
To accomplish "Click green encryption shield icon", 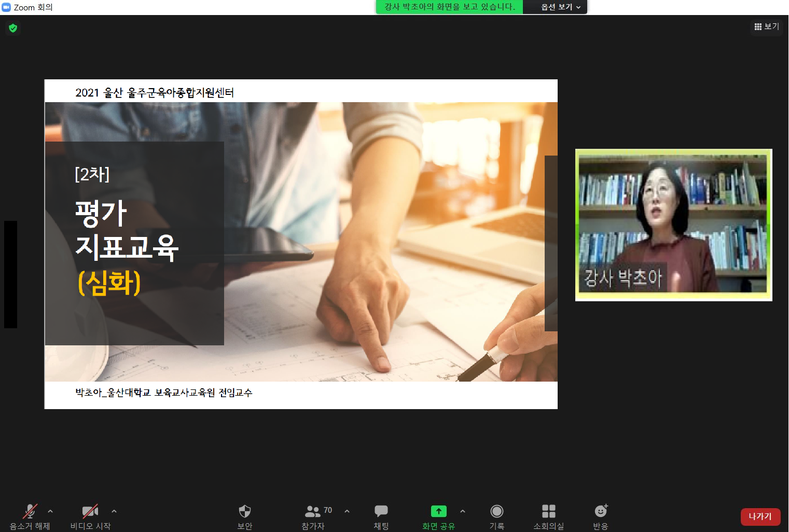I will coord(13,28).
